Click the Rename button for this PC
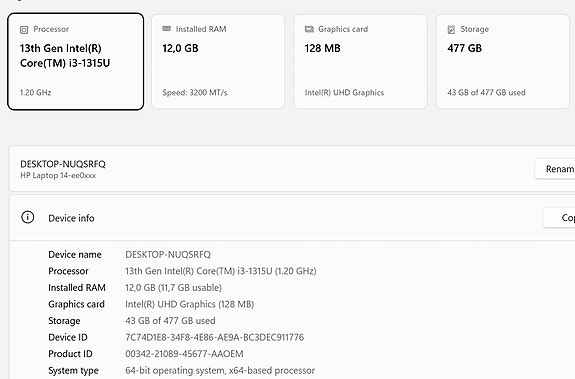 pyautogui.click(x=555, y=169)
